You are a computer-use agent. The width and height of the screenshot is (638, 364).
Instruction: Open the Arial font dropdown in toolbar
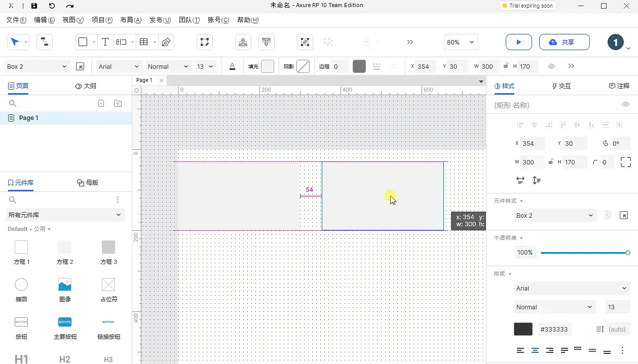click(x=119, y=66)
